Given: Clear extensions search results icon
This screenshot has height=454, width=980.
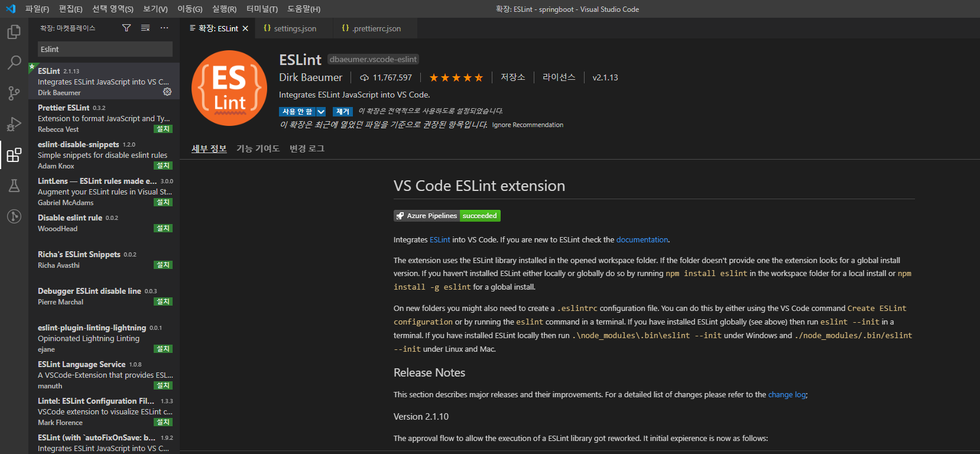Looking at the screenshot, I should [x=145, y=28].
